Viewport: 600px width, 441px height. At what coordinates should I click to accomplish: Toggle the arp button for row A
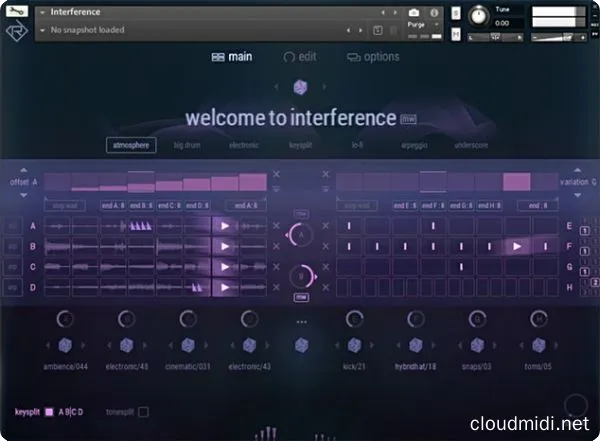13,226
